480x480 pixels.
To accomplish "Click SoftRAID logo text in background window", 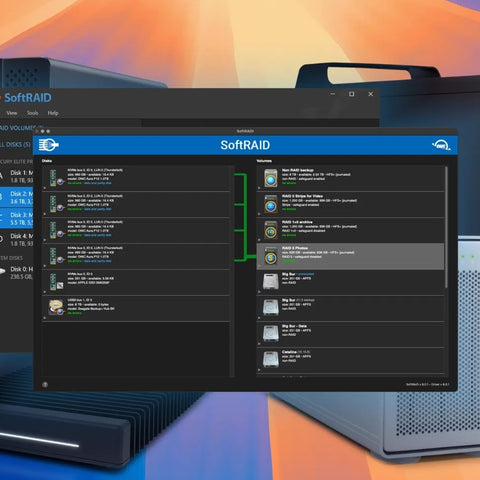I will click(28, 98).
